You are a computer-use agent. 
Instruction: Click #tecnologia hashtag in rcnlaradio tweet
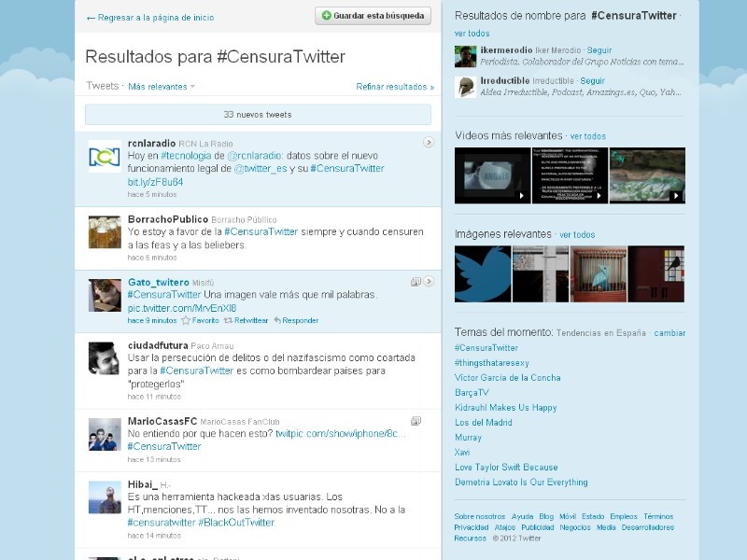pyautogui.click(x=186, y=156)
